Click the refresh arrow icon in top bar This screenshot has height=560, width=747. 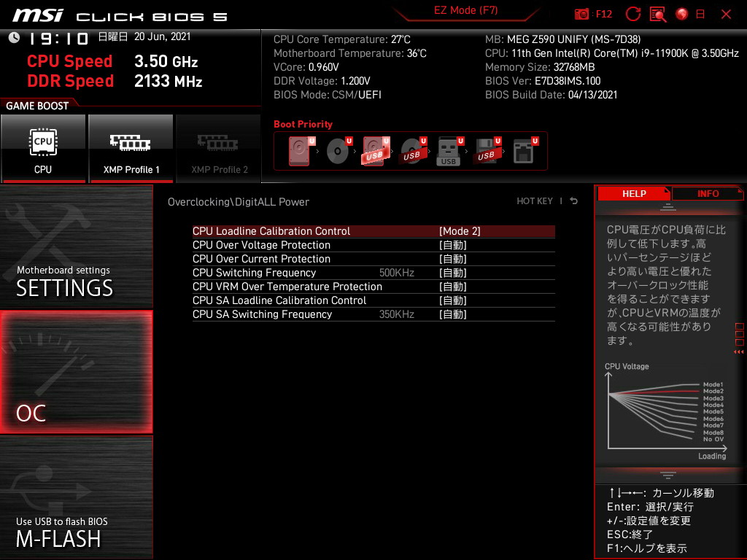coord(632,15)
